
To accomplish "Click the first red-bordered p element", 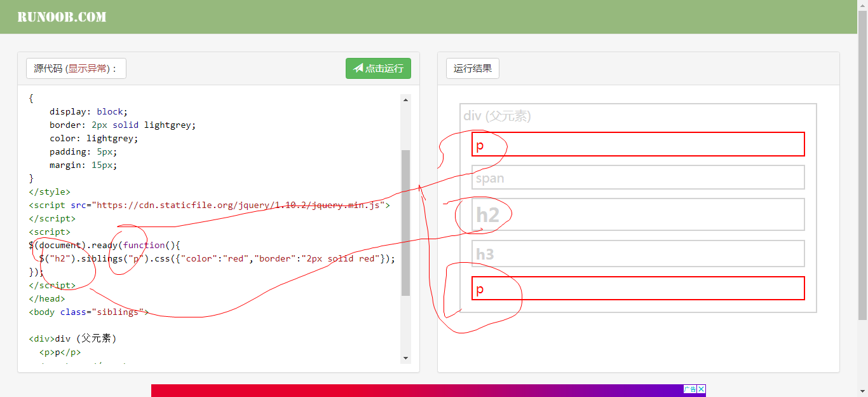I will (x=638, y=144).
